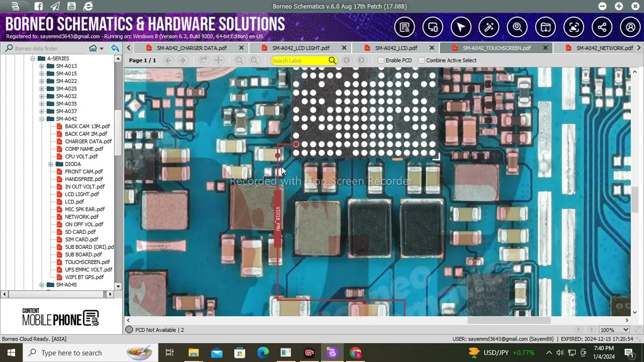Click the previous page arrow in viewer toolbar

pyautogui.click(x=169, y=60)
